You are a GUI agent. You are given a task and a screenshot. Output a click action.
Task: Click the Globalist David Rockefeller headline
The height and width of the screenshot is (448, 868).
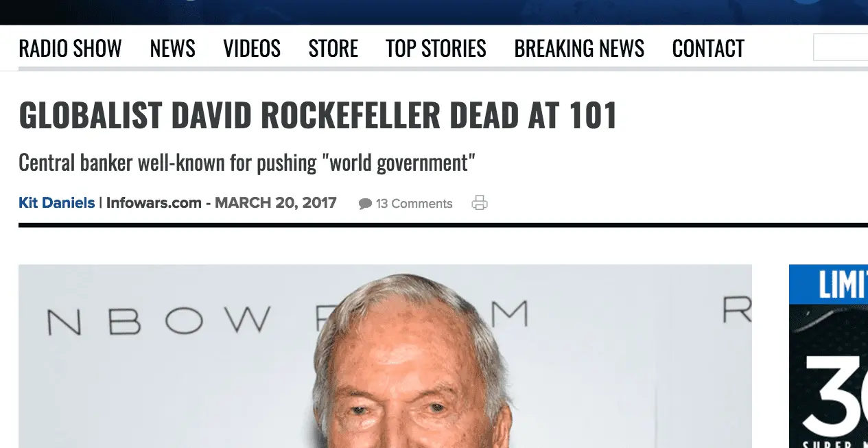pos(318,115)
